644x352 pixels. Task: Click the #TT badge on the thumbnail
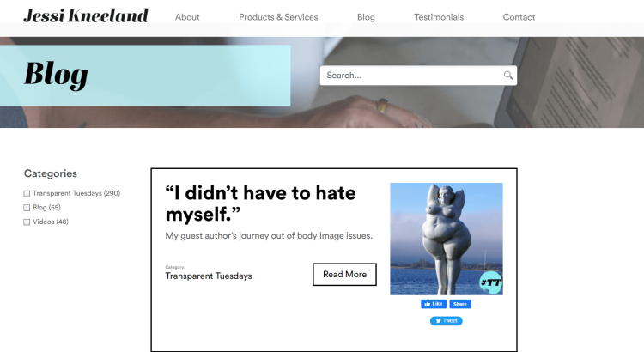[491, 282]
